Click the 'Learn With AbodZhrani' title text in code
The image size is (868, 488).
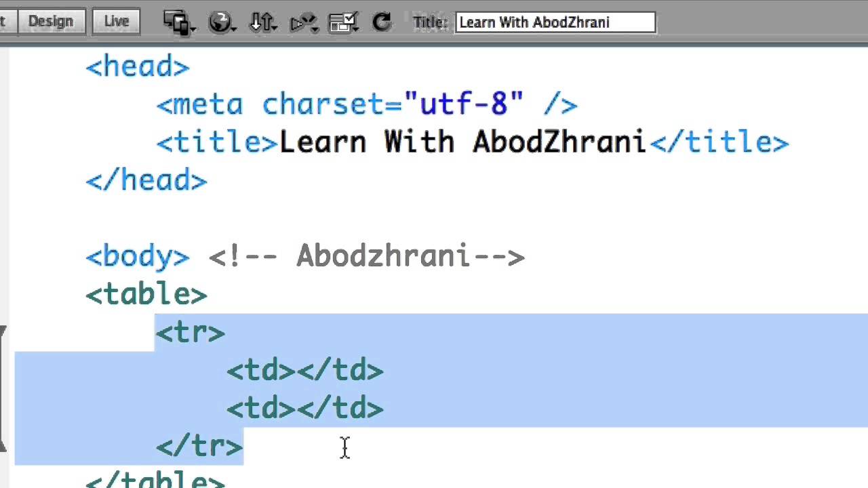point(462,142)
